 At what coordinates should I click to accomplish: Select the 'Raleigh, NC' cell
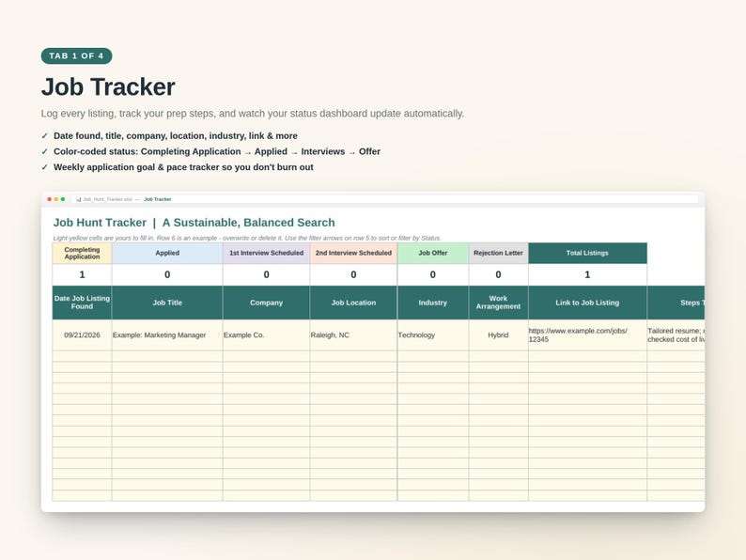click(353, 334)
